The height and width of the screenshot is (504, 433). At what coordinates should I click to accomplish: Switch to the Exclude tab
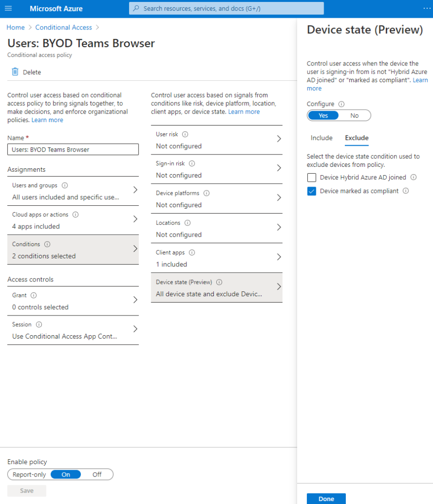click(x=357, y=138)
